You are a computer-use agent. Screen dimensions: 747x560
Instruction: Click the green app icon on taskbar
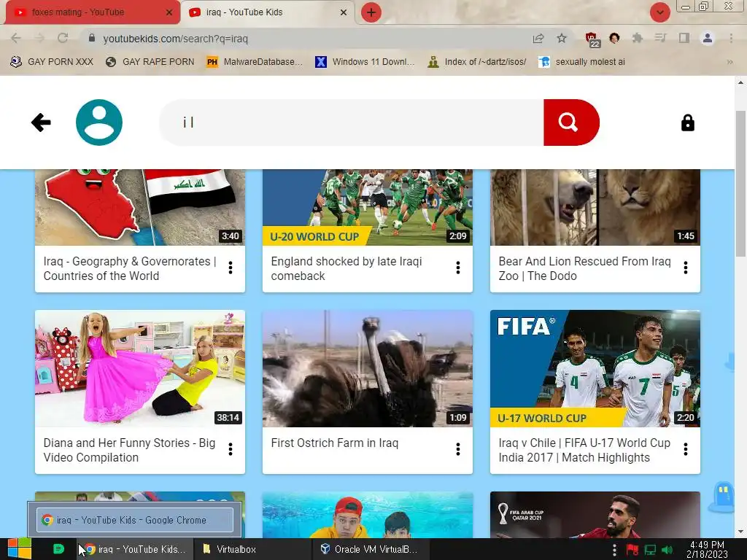58,549
